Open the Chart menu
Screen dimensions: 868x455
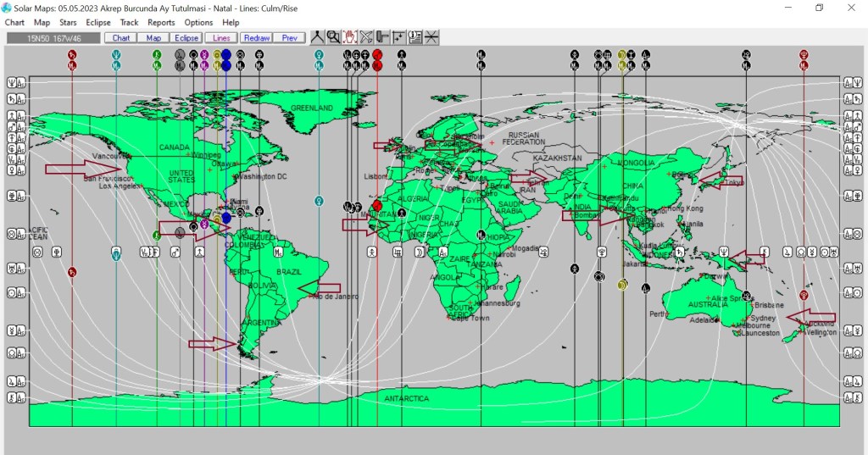click(14, 23)
